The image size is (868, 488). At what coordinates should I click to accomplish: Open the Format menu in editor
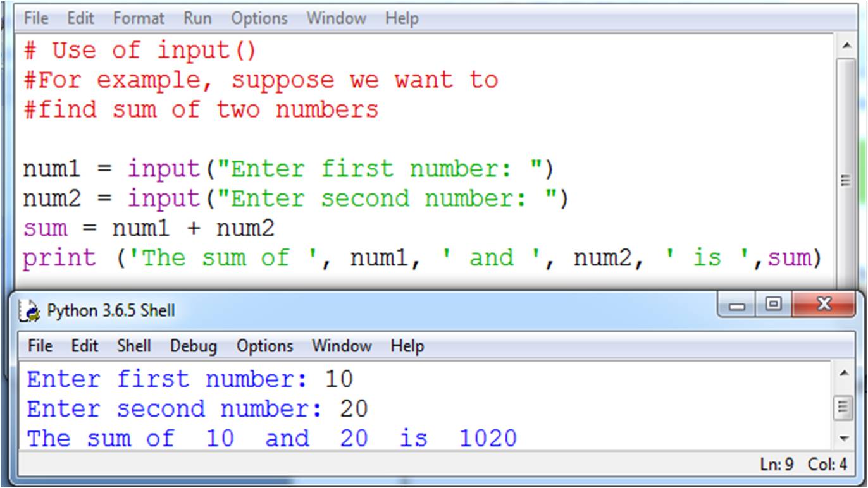139,18
